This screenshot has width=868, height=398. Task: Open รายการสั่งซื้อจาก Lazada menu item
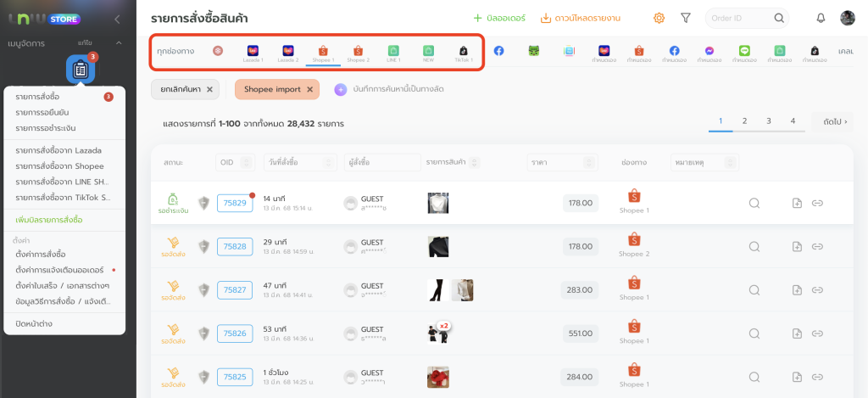(58, 150)
